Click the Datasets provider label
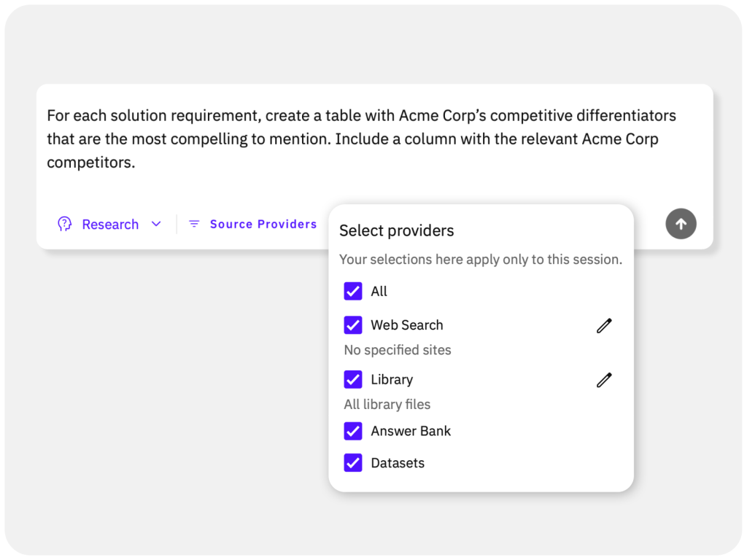 point(398,463)
